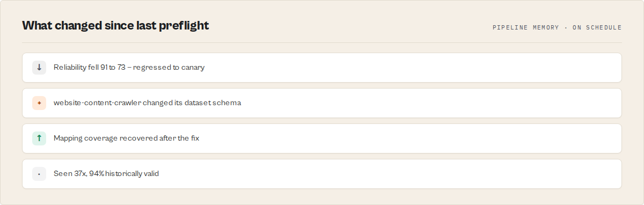644x205 pixels.
Task: Click blank area of the Seen 37x card
Action: pyautogui.click(x=392, y=174)
